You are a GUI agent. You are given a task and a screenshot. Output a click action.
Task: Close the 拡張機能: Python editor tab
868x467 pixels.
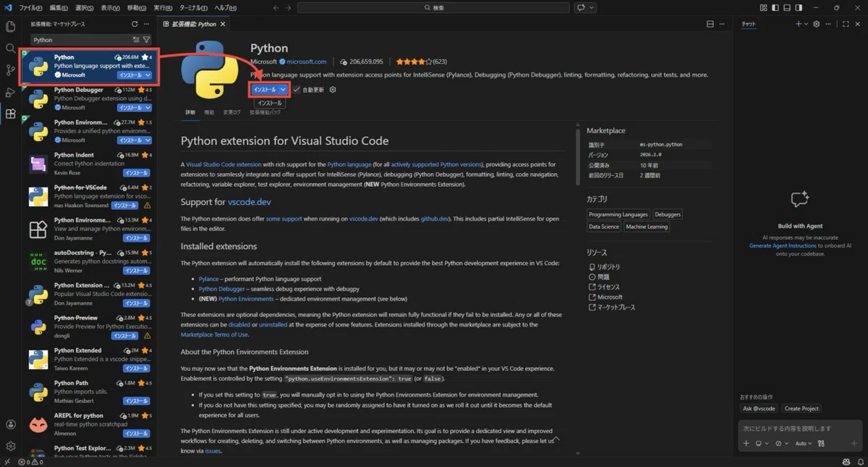(x=223, y=24)
